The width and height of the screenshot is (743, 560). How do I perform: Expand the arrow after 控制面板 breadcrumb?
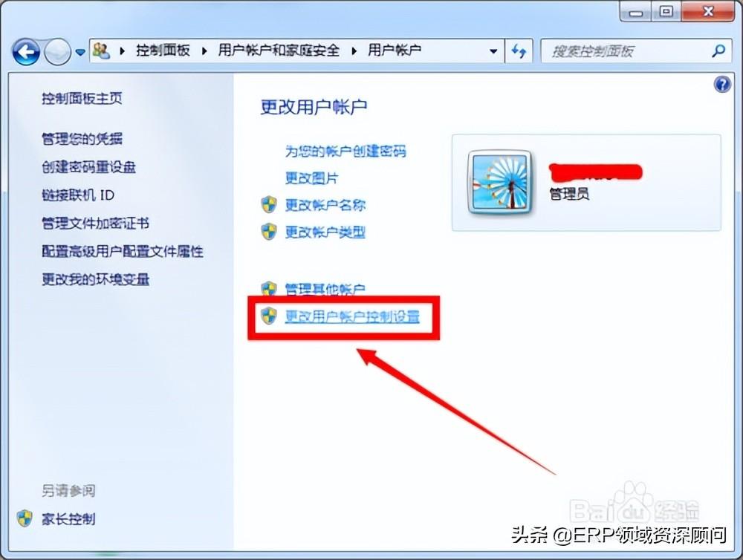pyautogui.click(x=204, y=51)
